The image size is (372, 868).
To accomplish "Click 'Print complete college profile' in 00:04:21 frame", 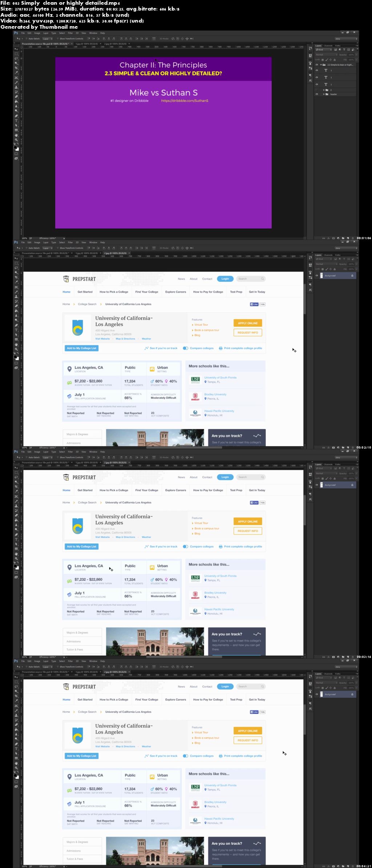I will (x=240, y=756).
